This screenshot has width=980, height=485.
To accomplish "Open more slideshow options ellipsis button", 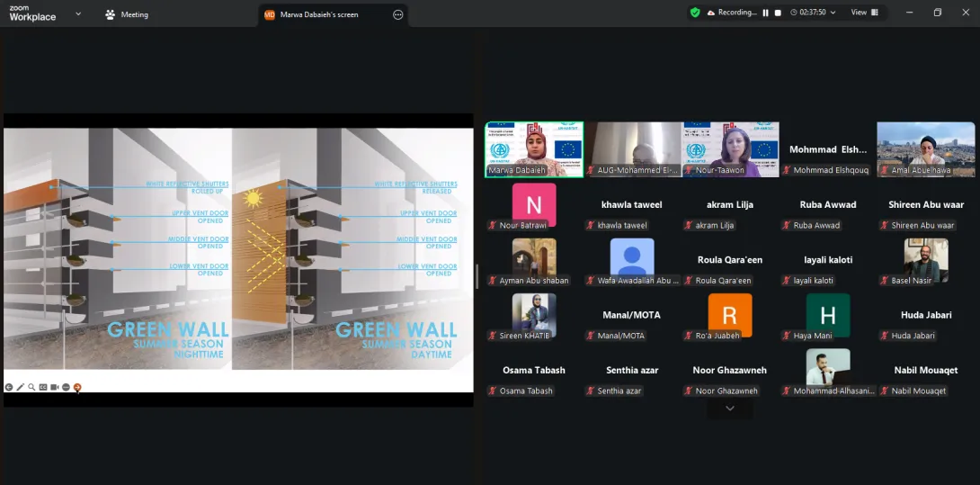I will point(66,388).
